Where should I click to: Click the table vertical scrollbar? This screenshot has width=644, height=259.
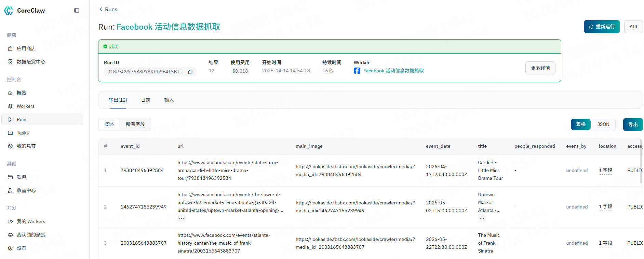(x=641, y=161)
